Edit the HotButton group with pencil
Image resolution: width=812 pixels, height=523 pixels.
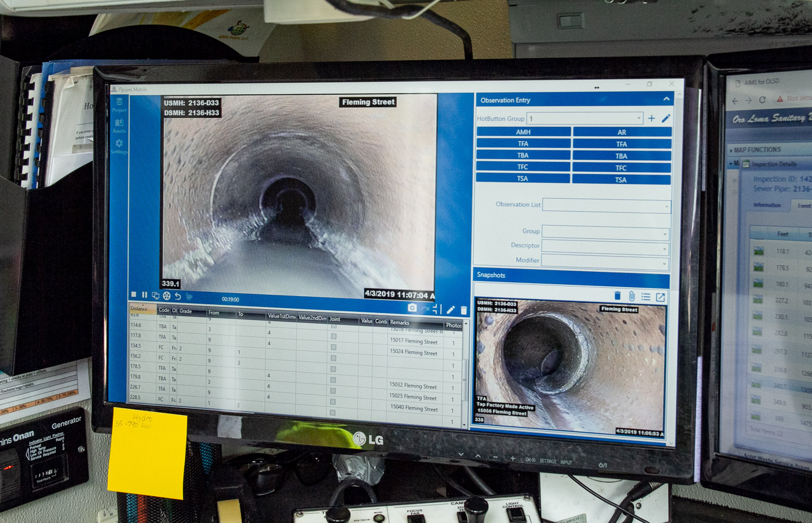click(x=666, y=118)
